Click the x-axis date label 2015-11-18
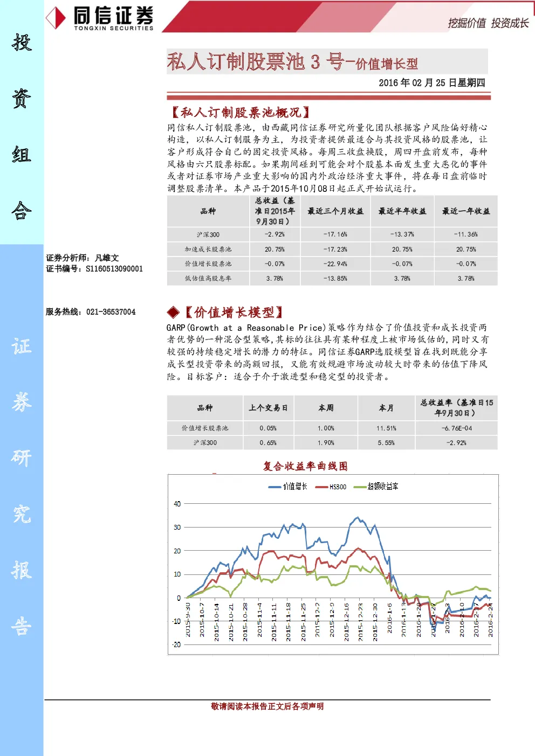 (289, 621)
